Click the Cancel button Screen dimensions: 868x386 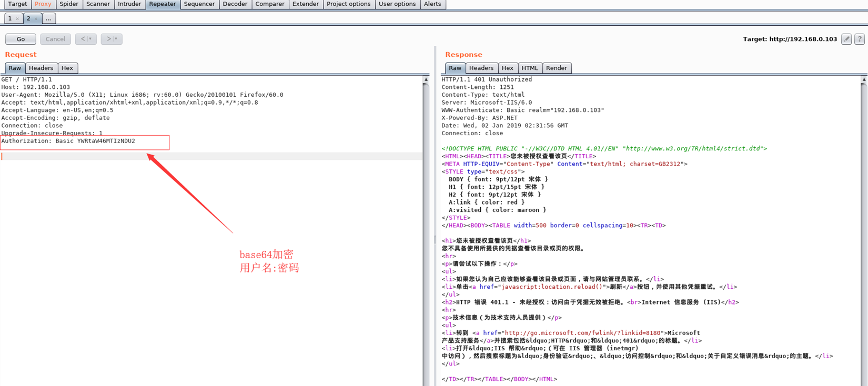(x=55, y=39)
